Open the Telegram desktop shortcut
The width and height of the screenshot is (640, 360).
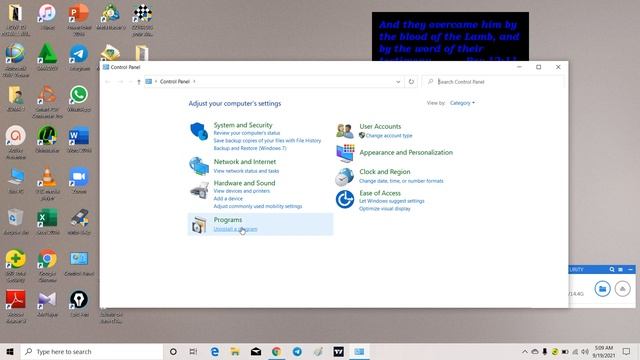tap(79, 58)
